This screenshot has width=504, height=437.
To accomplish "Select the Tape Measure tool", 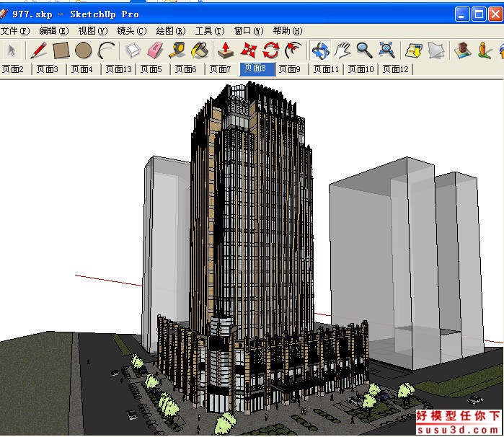I will point(177,50).
